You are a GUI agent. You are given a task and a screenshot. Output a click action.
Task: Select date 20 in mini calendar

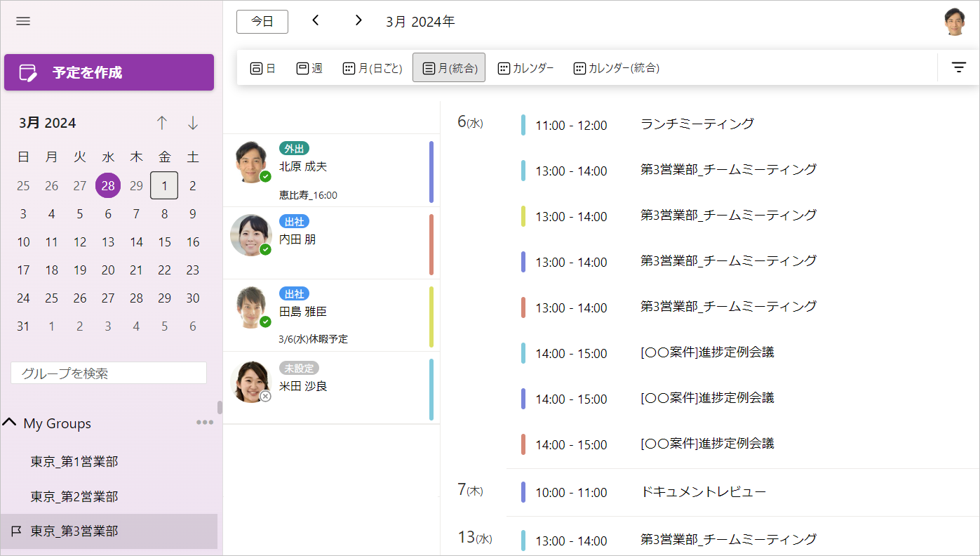pos(108,270)
